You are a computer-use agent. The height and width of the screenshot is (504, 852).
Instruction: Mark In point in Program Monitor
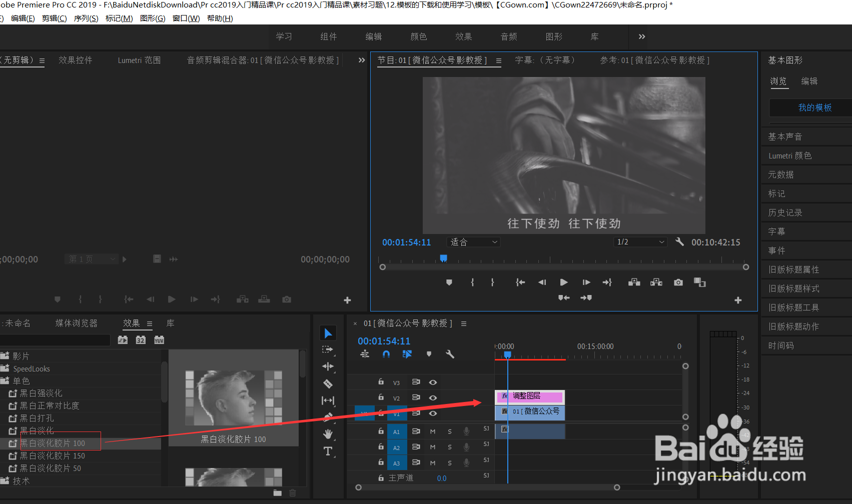(x=472, y=282)
